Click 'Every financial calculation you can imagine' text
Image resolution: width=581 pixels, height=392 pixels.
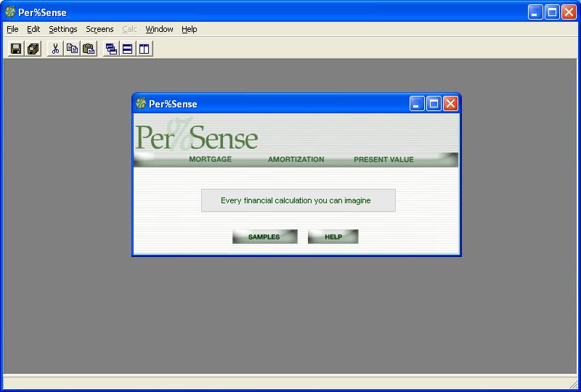pos(296,200)
